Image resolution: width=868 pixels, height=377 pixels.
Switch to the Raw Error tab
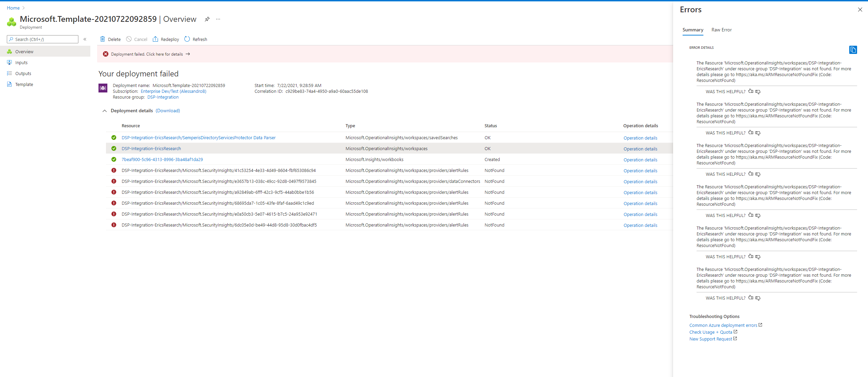pos(721,30)
